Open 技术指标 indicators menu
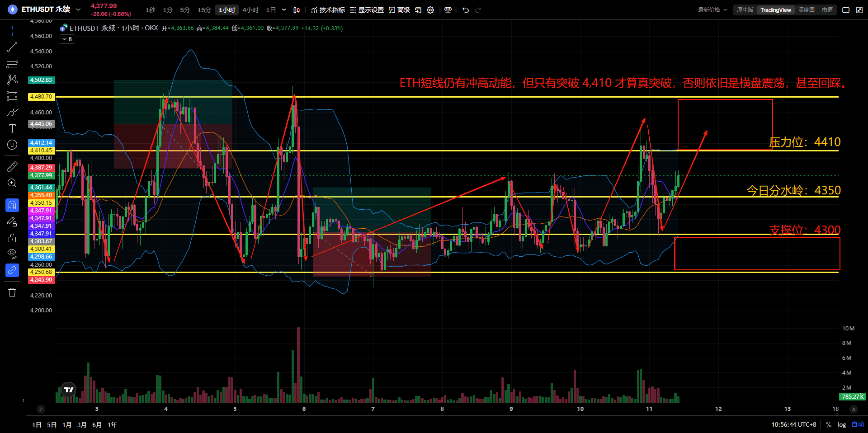 [x=328, y=10]
